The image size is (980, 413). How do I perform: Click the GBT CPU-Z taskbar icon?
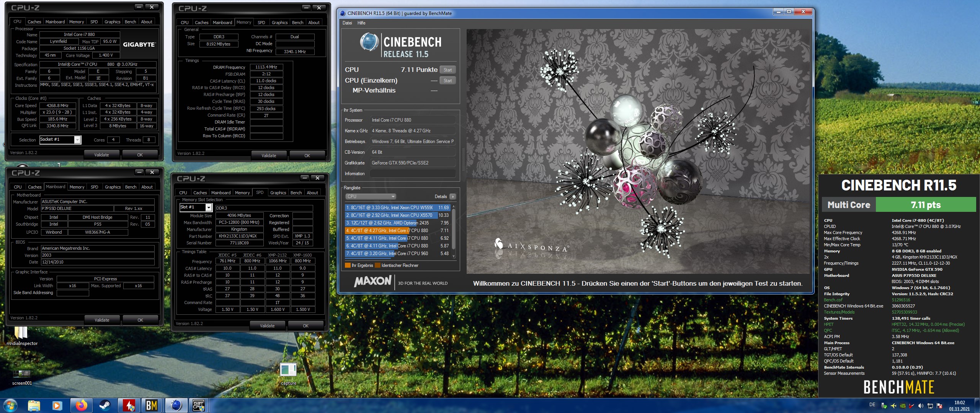click(199, 405)
